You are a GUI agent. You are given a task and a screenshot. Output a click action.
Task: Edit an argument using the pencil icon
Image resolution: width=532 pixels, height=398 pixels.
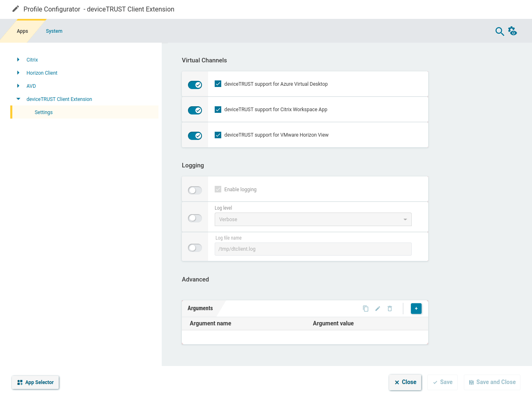[x=378, y=308]
